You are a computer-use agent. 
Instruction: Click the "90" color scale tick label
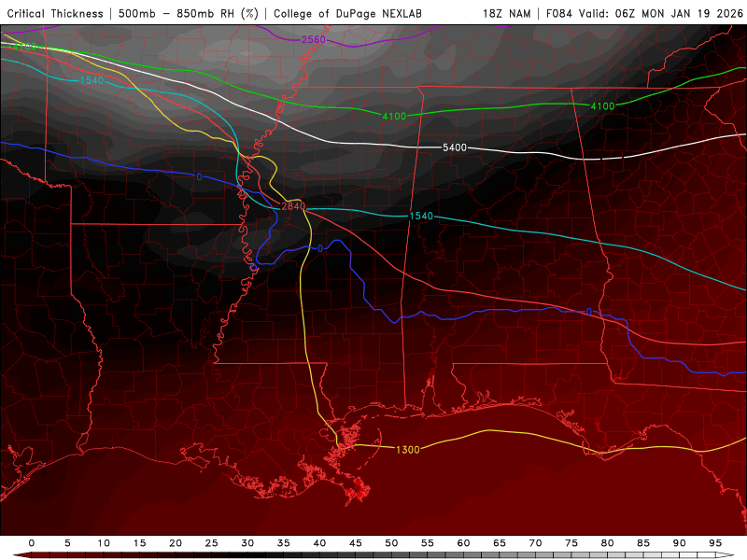[x=680, y=543]
